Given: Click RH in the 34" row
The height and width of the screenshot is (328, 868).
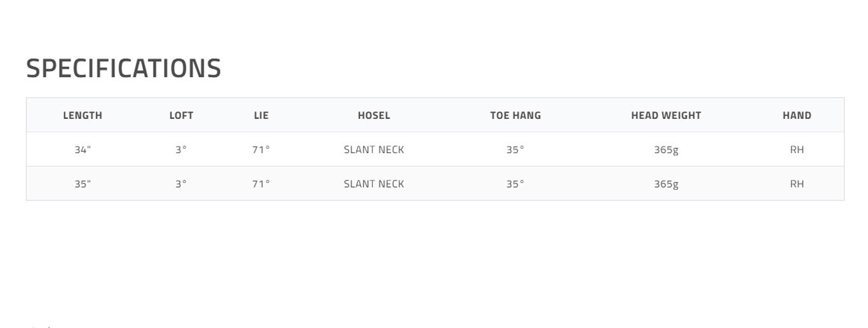Looking at the screenshot, I should [x=797, y=149].
